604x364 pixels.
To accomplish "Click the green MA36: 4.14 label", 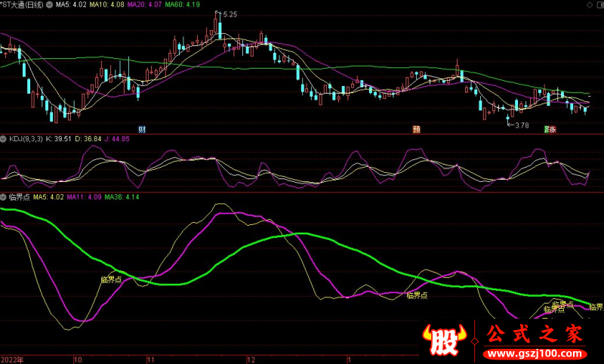I will [122, 197].
